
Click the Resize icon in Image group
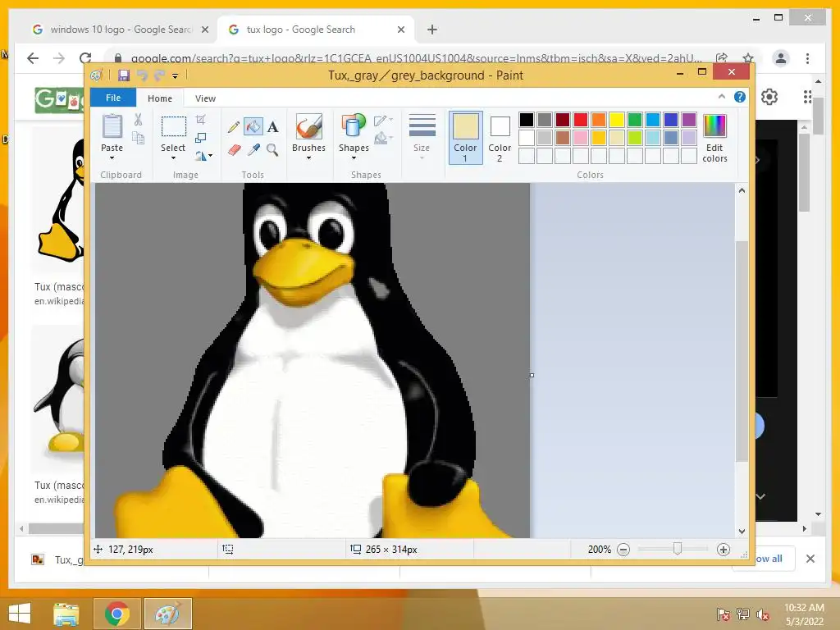(x=201, y=138)
